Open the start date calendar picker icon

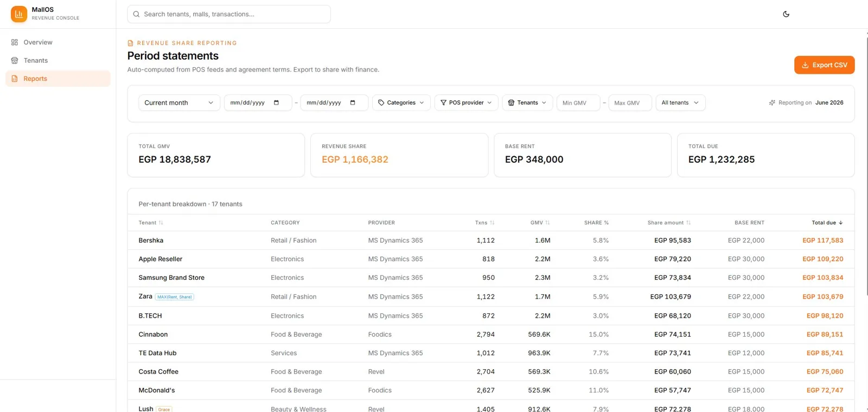click(276, 102)
